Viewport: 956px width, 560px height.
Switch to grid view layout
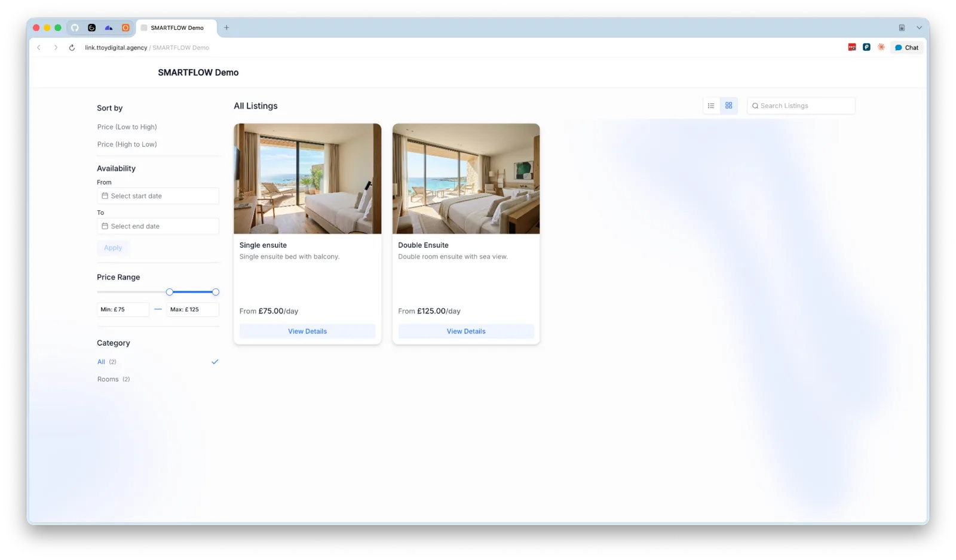[x=728, y=106]
